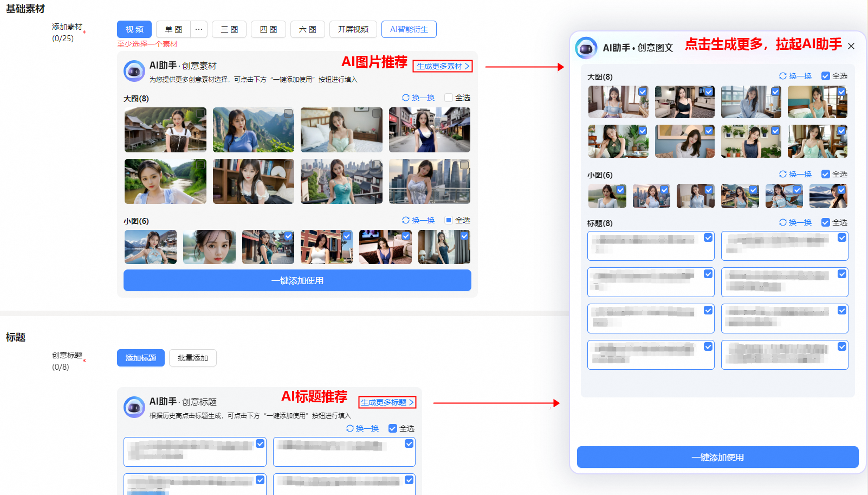The height and width of the screenshot is (495, 868).
Task: Click the 添加标题 button
Action: (x=141, y=358)
